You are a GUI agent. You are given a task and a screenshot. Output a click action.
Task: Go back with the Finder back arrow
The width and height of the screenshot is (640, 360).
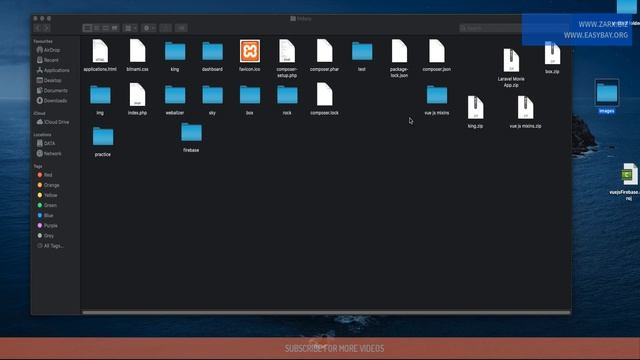pos(38,28)
